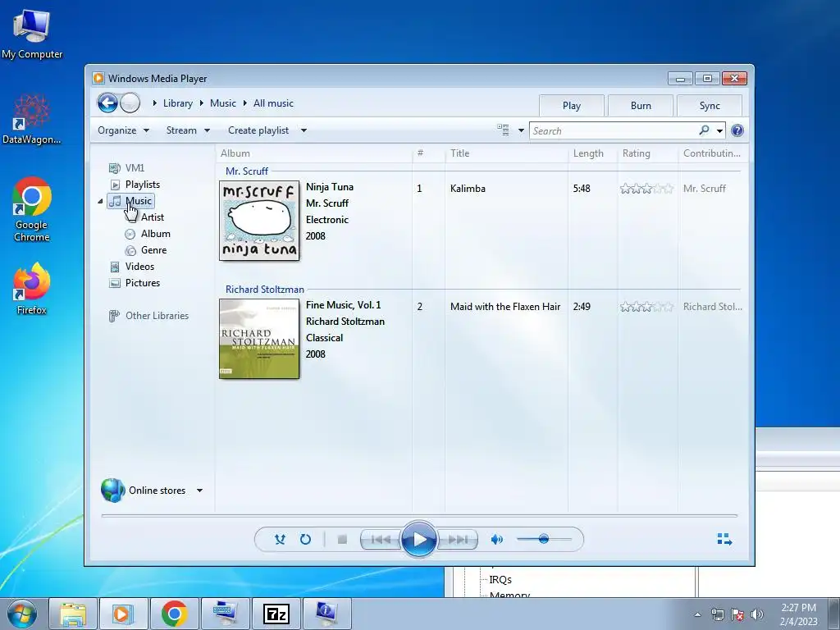The width and height of the screenshot is (840, 630).
Task: Expand the Create playlist dropdown arrow
Action: (304, 130)
